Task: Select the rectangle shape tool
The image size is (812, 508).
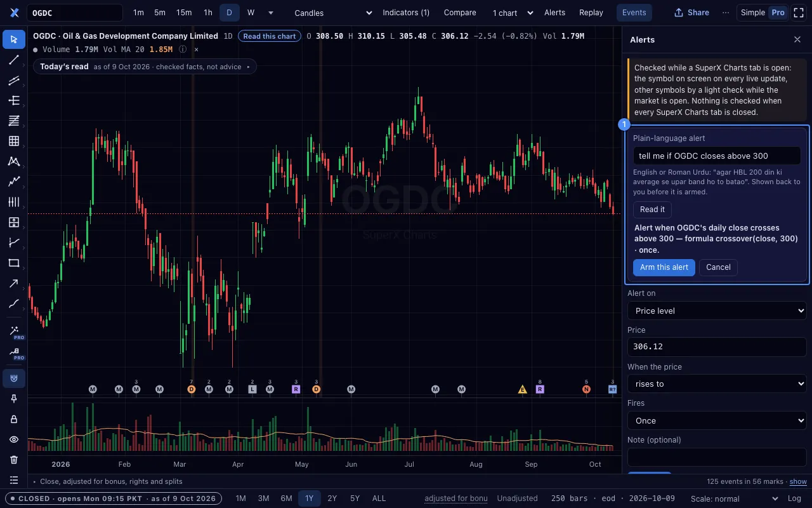Action: click(14, 263)
